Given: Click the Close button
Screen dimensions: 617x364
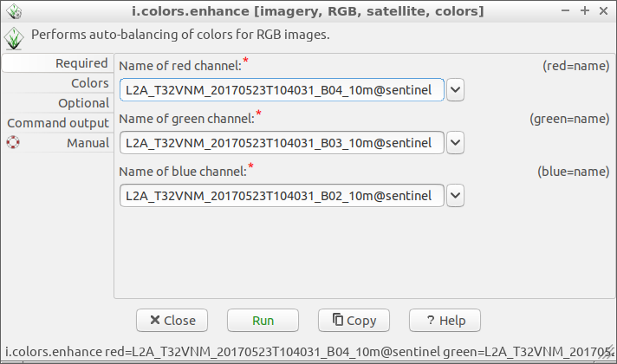Looking at the screenshot, I should pos(172,321).
